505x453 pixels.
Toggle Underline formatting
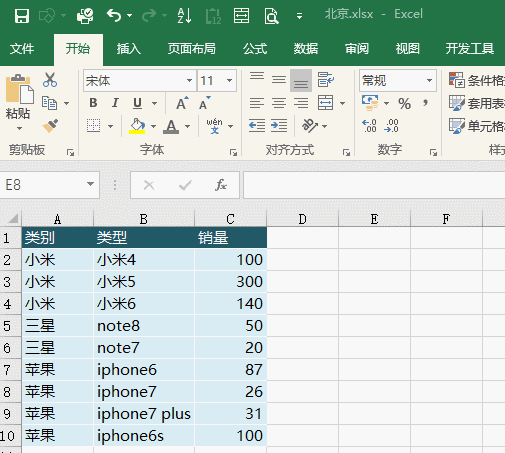pos(137,103)
